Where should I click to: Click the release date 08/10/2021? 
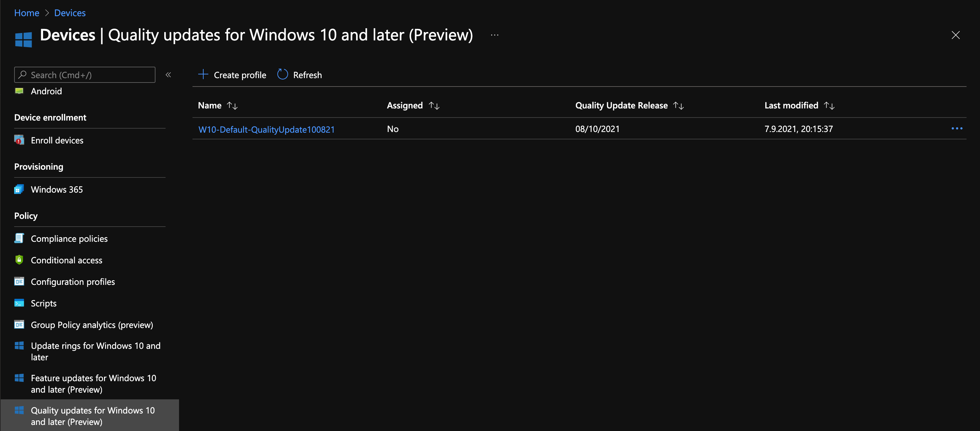coord(597,129)
